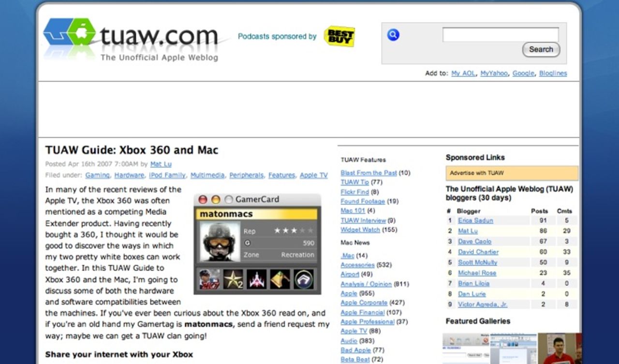619x364 pixels.
Task: Open Blast From the Past feature
Action: 368,173
